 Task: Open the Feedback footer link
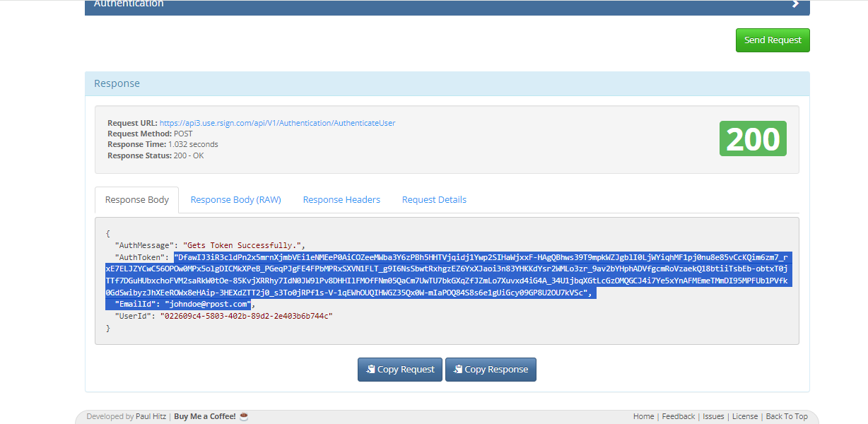[x=678, y=417]
